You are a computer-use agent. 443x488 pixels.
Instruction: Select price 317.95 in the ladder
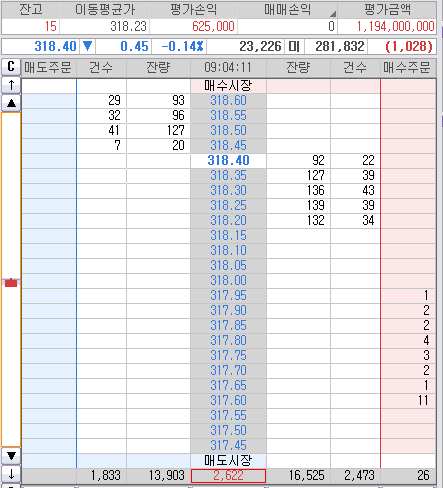[228, 296]
